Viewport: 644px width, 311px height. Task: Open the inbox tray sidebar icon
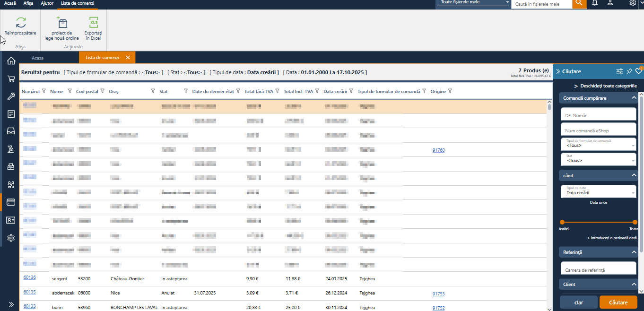point(11,131)
